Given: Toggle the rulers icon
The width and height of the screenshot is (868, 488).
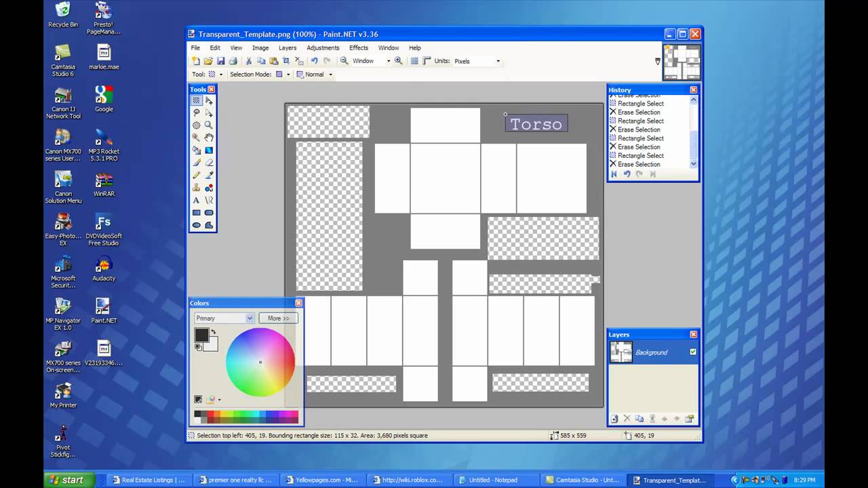Looking at the screenshot, I should tap(427, 61).
